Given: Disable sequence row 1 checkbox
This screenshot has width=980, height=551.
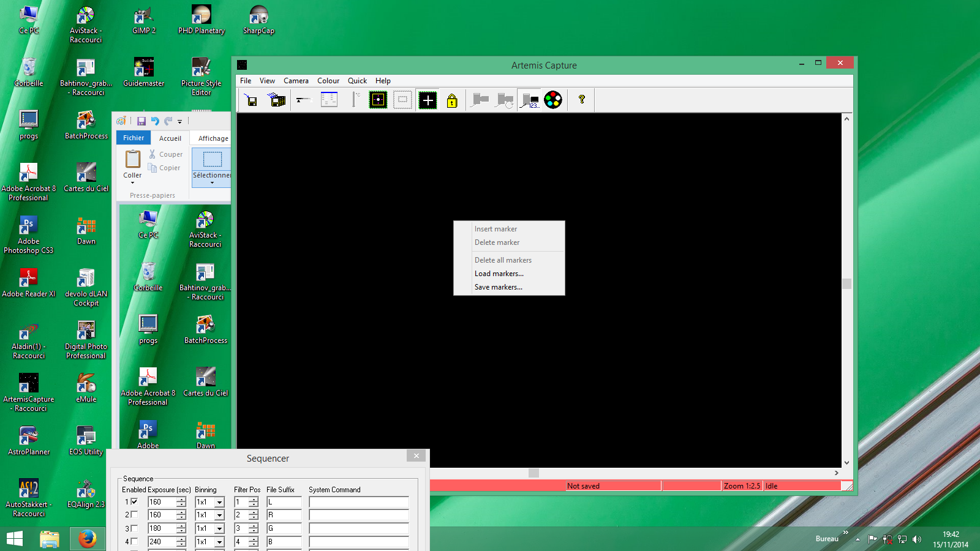Looking at the screenshot, I should point(134,502).
